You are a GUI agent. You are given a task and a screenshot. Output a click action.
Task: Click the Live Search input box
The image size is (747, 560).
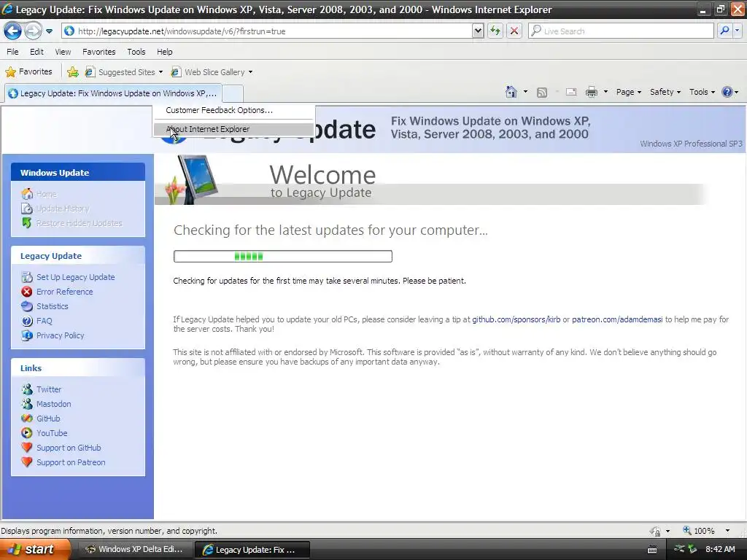(621, 31)
